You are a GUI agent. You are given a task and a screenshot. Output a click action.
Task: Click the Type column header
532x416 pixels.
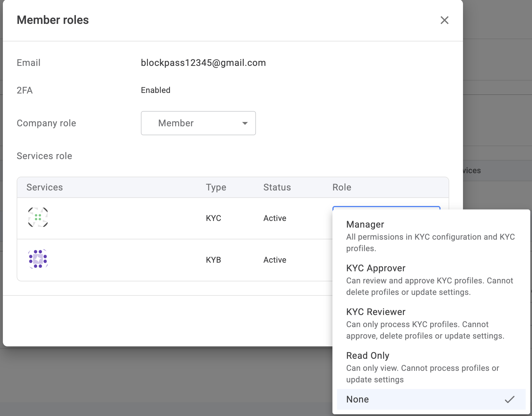click(x=216, y=187)
